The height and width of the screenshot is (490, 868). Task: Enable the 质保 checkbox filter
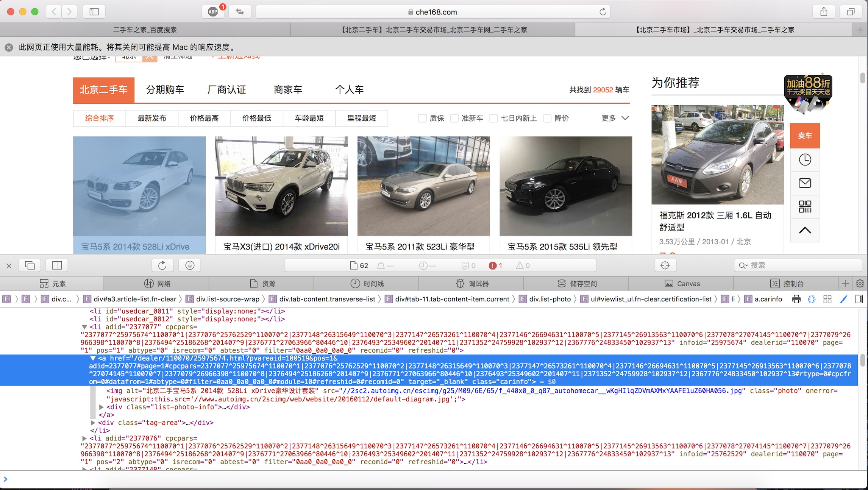tap(422, 118)
